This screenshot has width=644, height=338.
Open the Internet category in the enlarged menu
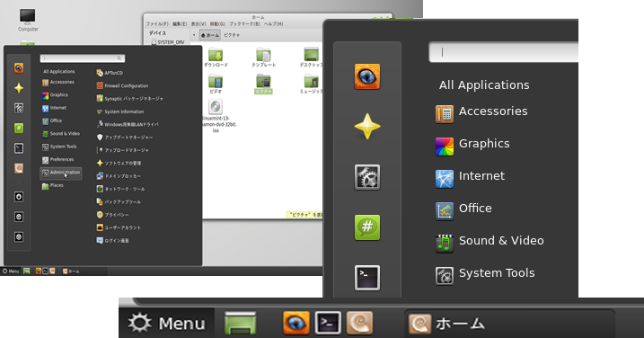pyautogui.click(x=470, y=178)
